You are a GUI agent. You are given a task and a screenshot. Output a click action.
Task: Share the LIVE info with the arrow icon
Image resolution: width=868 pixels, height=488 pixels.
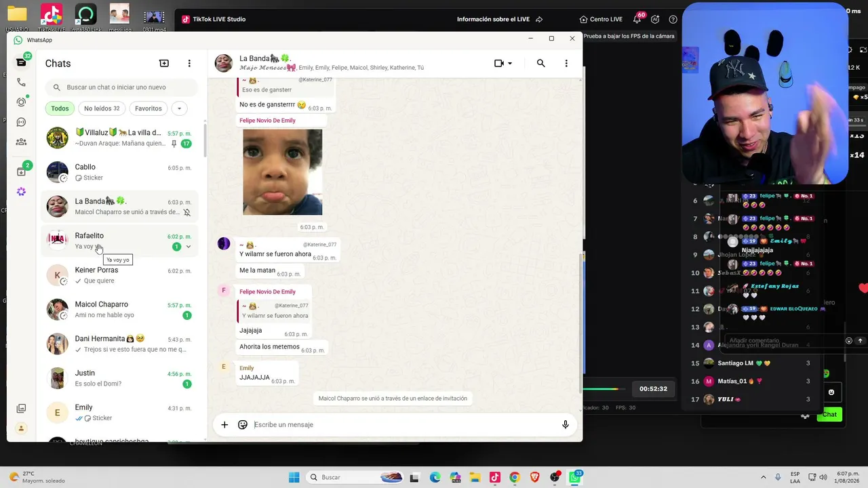coord(539,19)
